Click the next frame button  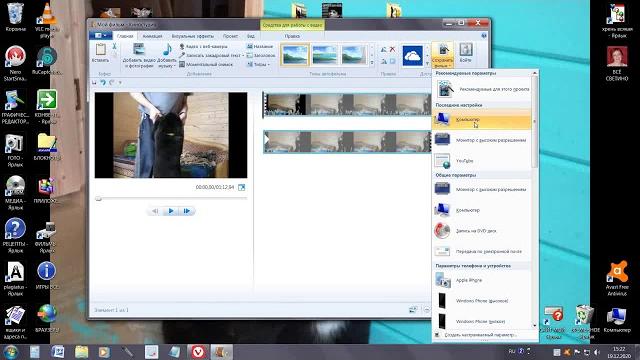pyautogui.click(x=187, y=211)
